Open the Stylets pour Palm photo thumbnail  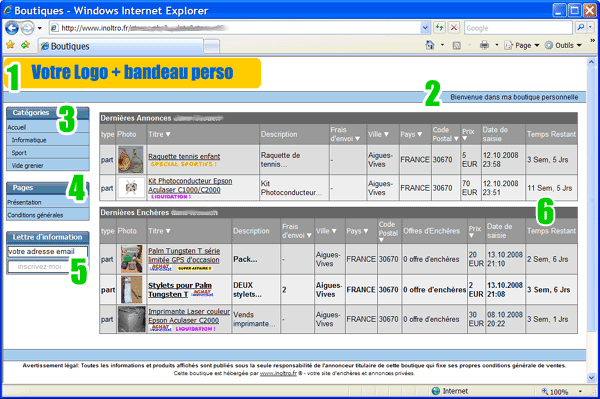click(x=131, y=290)
